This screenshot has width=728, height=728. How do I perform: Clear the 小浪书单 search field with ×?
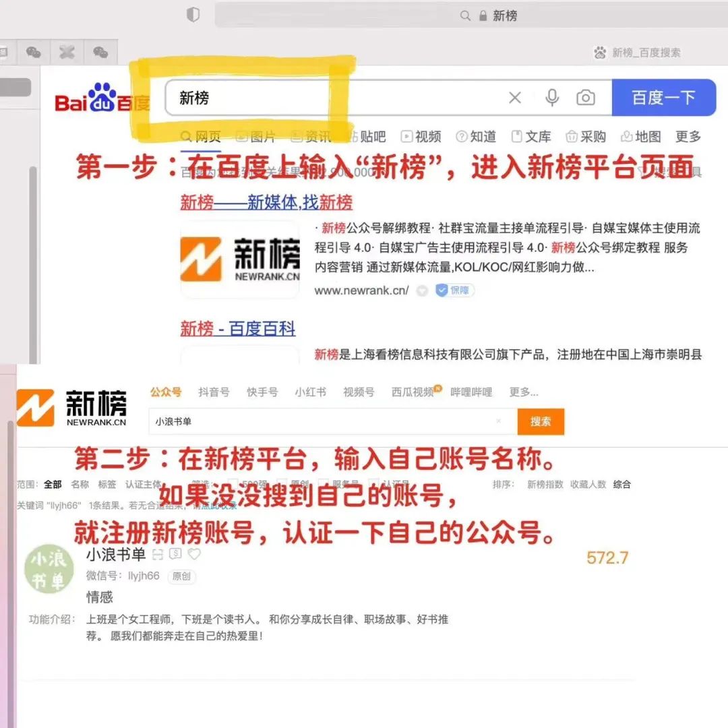coord(499,421)
